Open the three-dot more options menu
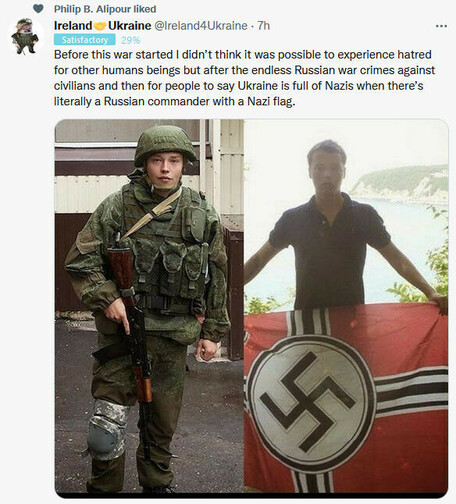This screenshot has height=504, width=456. (x=441, y=26)
